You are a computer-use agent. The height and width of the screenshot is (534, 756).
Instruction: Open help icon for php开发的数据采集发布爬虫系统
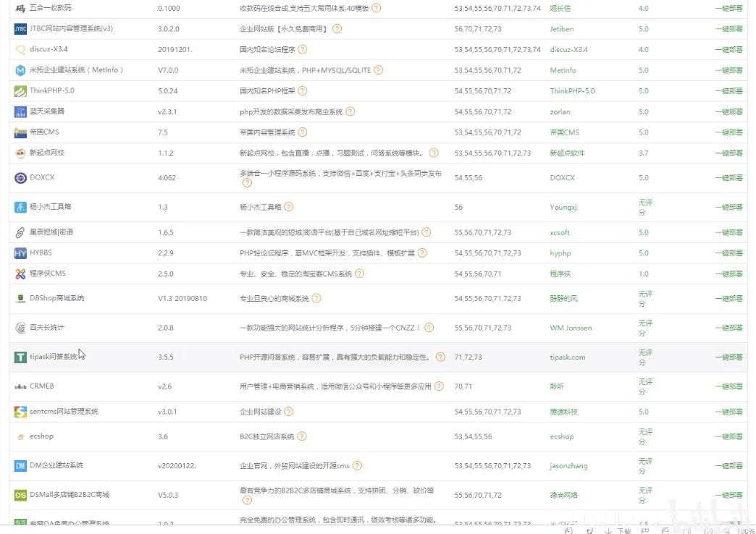click(350, 111)
